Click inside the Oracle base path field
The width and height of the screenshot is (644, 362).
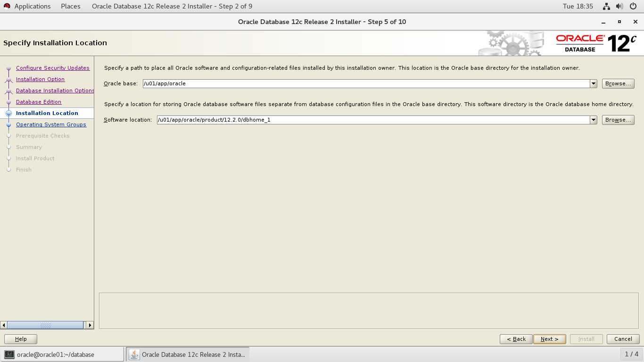pos(366,83)
